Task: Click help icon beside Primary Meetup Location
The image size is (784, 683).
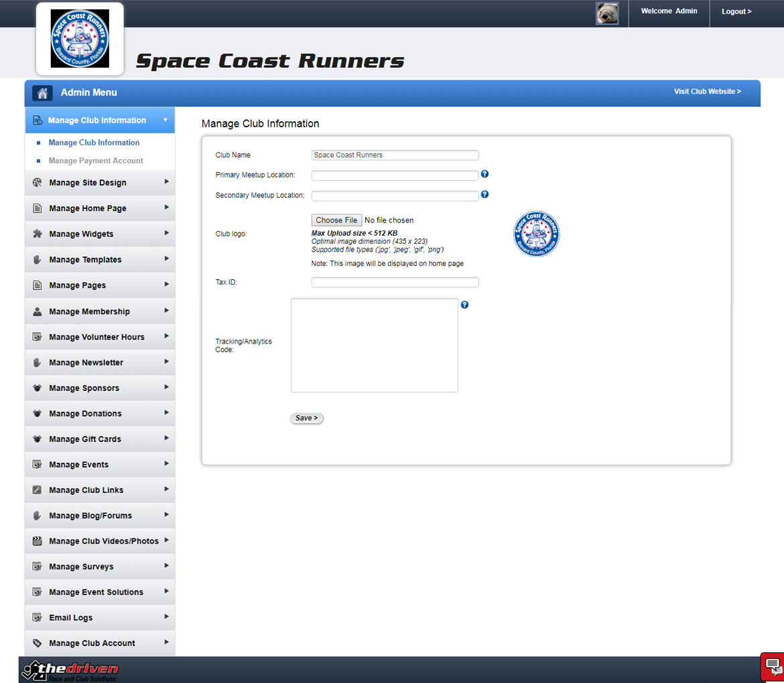Action: 484,174
